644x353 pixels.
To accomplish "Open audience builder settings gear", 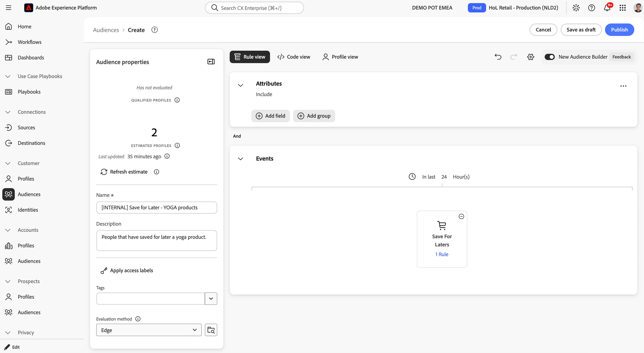I will pyautogui.click(x=531, y=57).
